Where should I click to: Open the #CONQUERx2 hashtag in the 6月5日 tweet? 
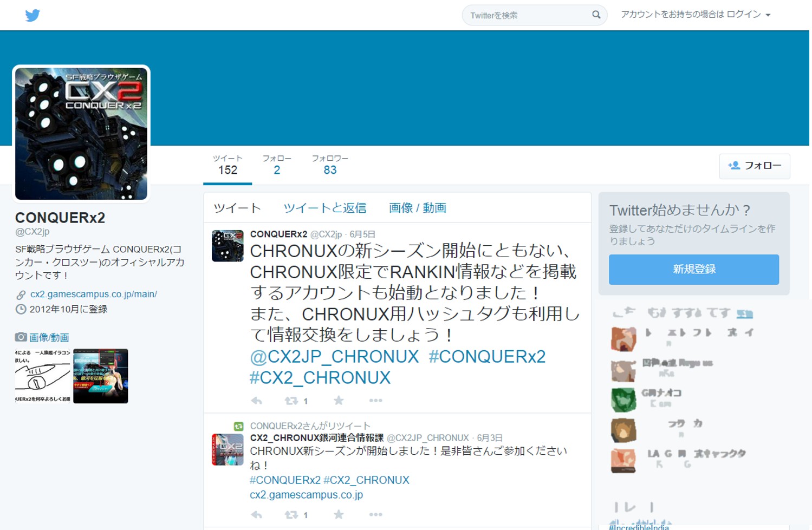point(487,357)
